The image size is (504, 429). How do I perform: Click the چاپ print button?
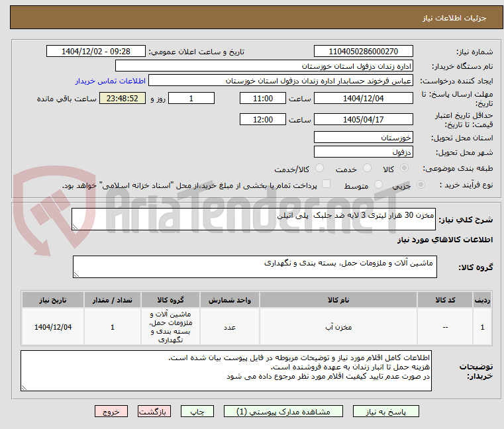coord(197,411)
